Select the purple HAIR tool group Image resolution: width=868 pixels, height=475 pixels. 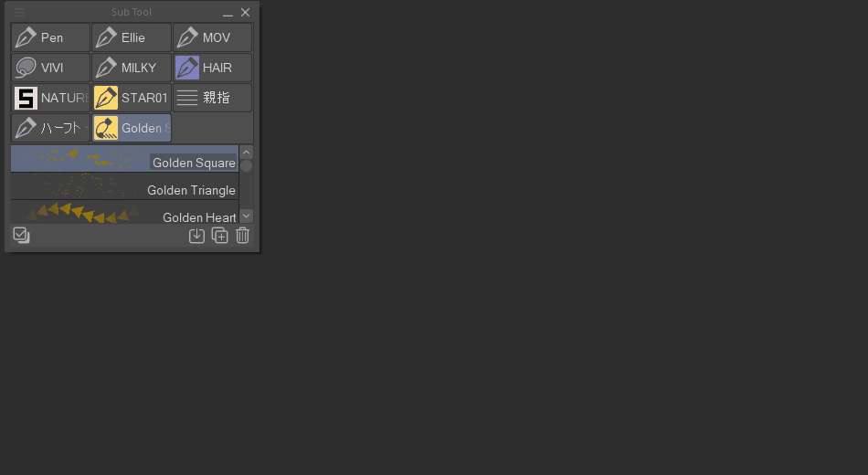point(213,68)
